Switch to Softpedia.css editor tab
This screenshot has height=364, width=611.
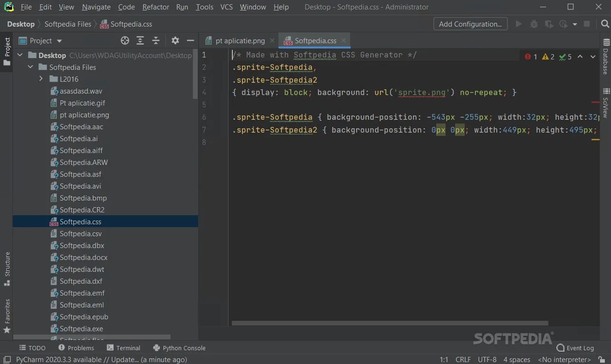click(x=315, y=40)
